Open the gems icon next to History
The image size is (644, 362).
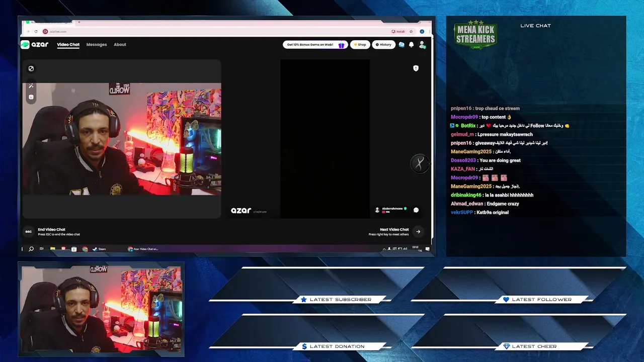401,45
